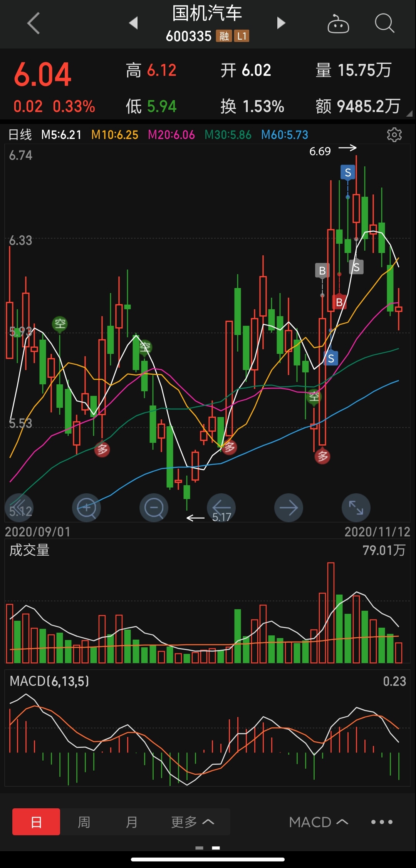Open stock search magnifier
Viewport: 416px width, 868px height.
(x=384, y=23)
